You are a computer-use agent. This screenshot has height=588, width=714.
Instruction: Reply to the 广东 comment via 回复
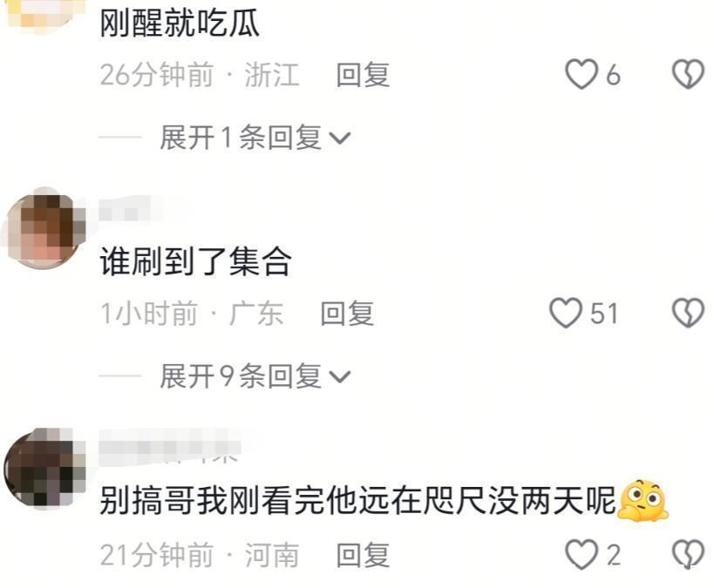pyautogui.click(x=348, y=314)
